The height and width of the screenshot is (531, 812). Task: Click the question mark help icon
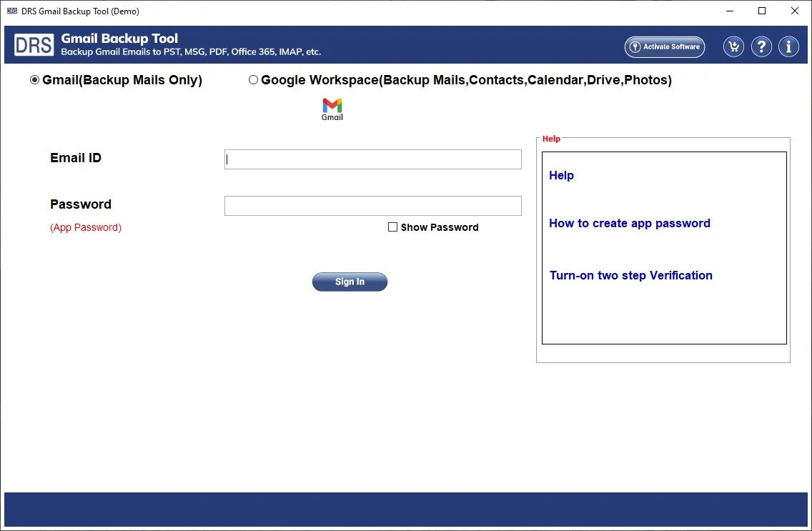tap(761, 46)
